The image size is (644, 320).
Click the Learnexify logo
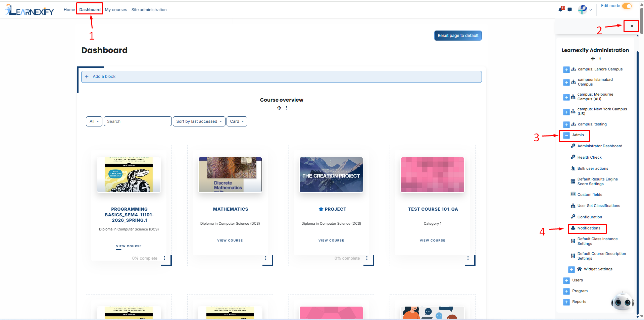point(30,10)
